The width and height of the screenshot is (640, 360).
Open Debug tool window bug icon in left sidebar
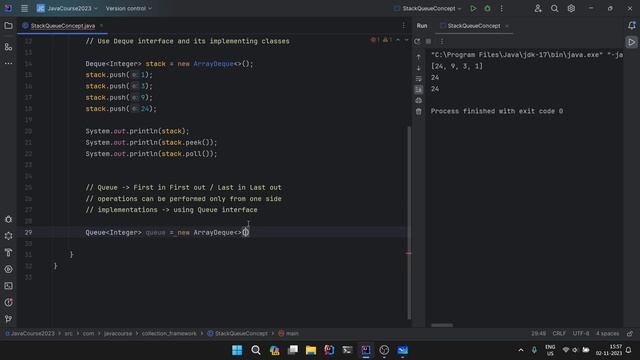click(x=8, y=220)
